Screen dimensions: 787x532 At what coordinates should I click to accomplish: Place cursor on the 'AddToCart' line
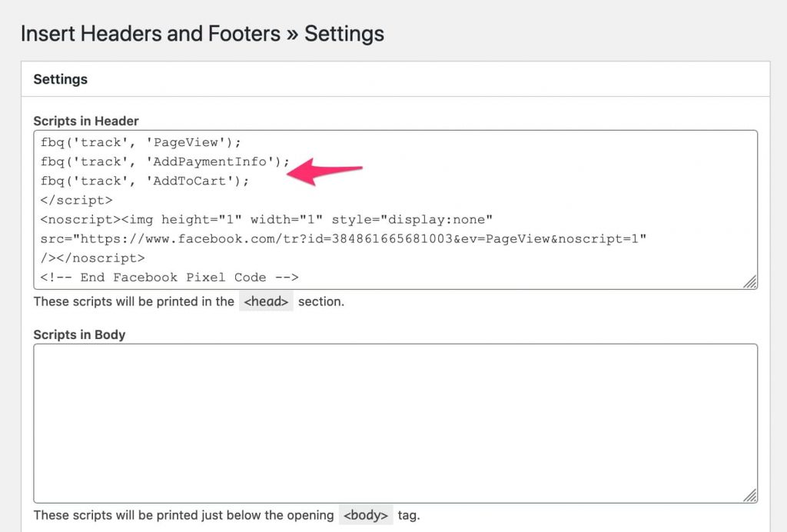[x=145, y=181]
